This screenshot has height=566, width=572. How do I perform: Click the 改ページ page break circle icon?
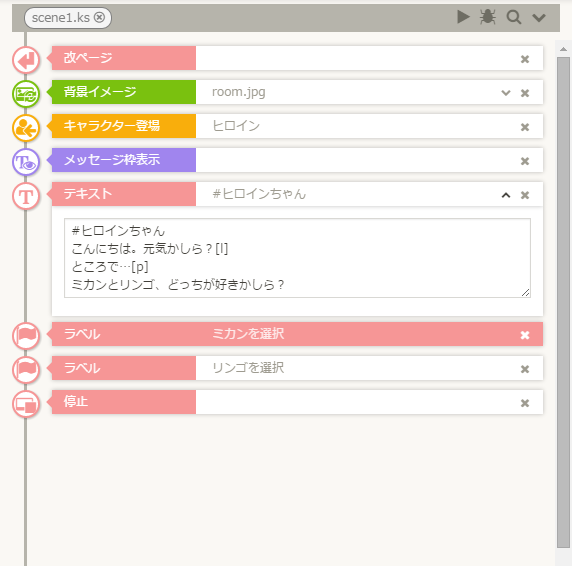(x=26, y=59)
